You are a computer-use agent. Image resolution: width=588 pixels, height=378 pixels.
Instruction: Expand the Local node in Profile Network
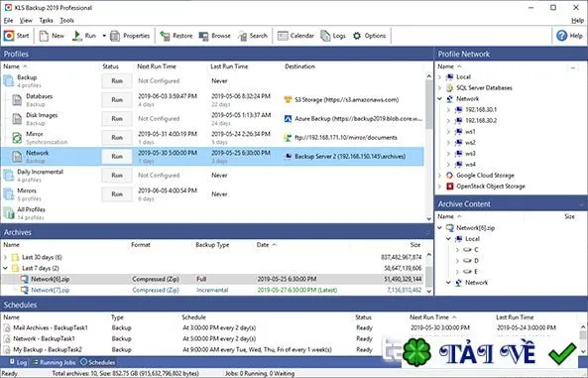coord(440,77)
